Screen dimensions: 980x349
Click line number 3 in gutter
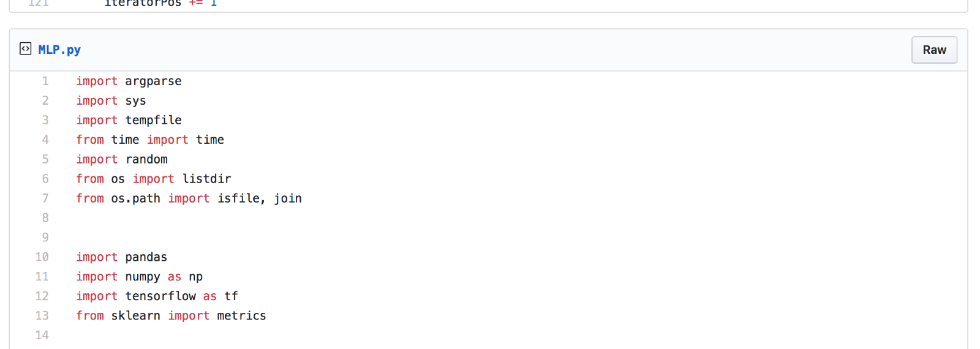click(x=45, y=120)
